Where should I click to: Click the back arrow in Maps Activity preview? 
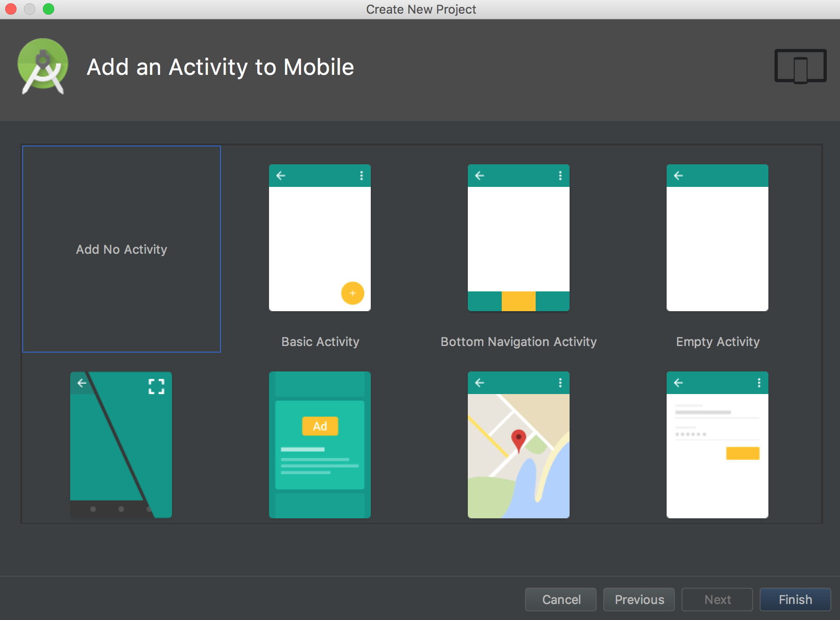point(480,383)
